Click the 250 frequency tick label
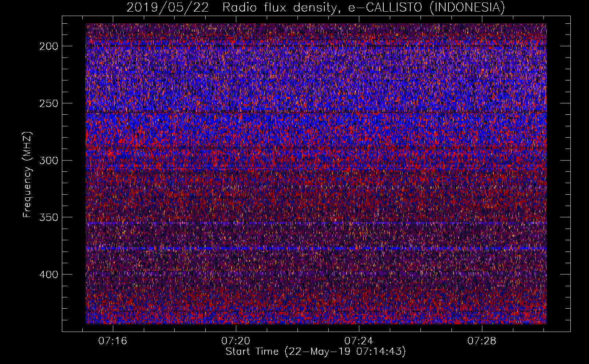Viewport: 589px width, 364px height. click(49, 103)
